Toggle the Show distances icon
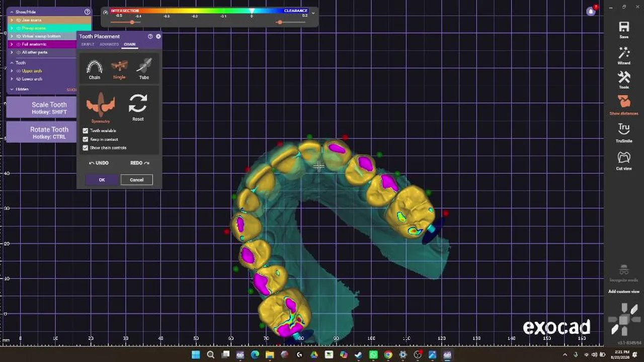644x362 pixels. tap(624, 102)
